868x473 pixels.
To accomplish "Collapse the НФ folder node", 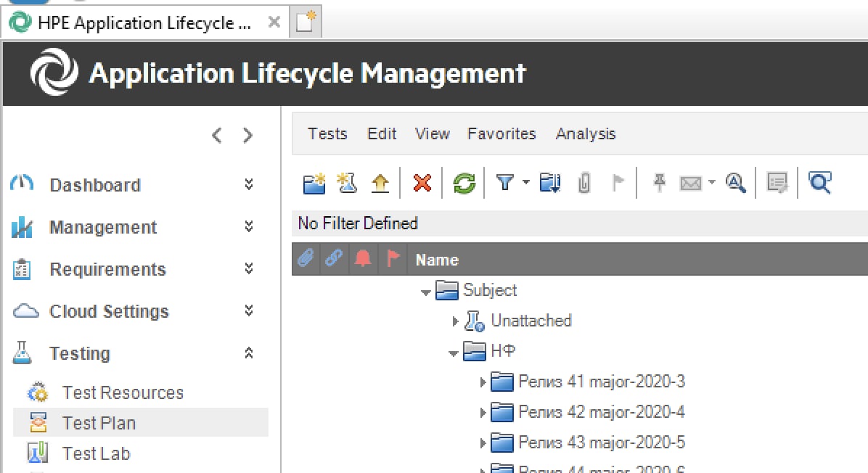I will pos(454,353).
